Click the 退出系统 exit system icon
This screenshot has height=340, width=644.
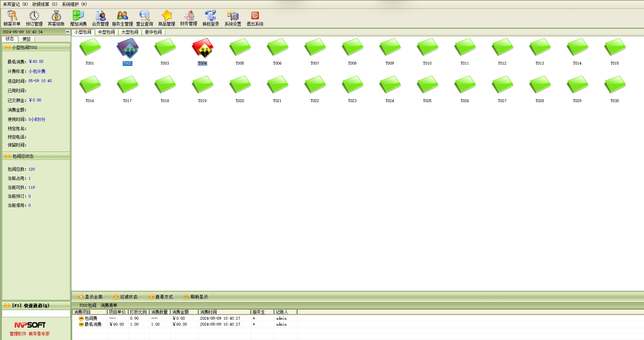pos(255,18)
